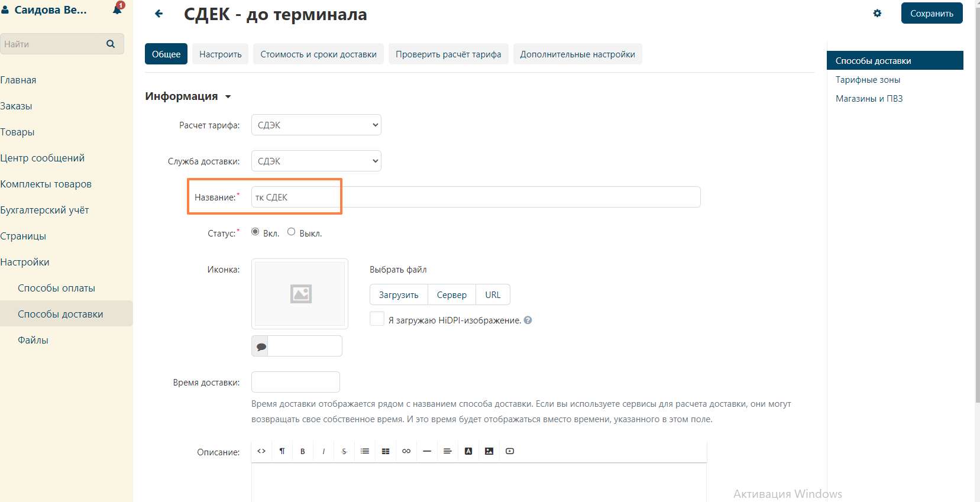Insert an image in description
This screenshot has height=502, width=980.
click(489, 451)
